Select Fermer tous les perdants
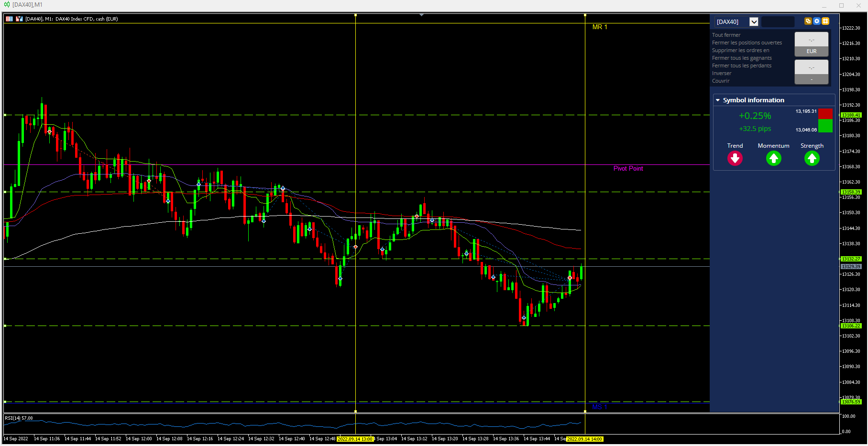The width and height of the screenshot is (868, 446). tap(742, 65)
